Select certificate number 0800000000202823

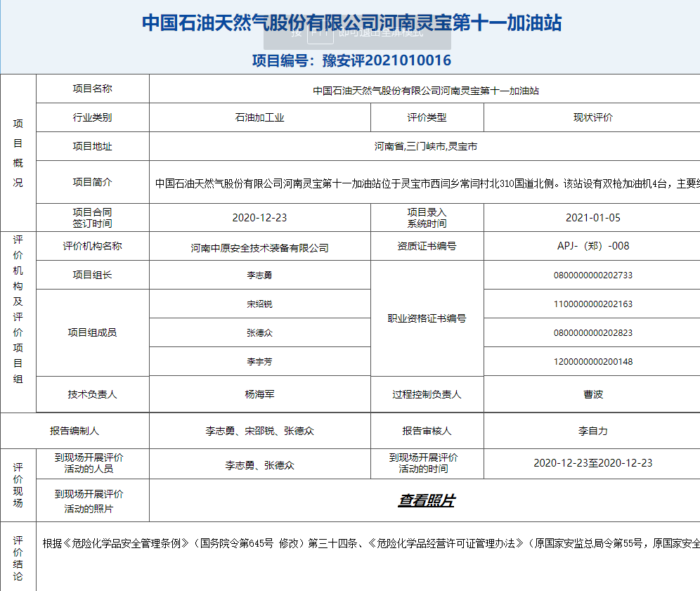tap(593, 333)
